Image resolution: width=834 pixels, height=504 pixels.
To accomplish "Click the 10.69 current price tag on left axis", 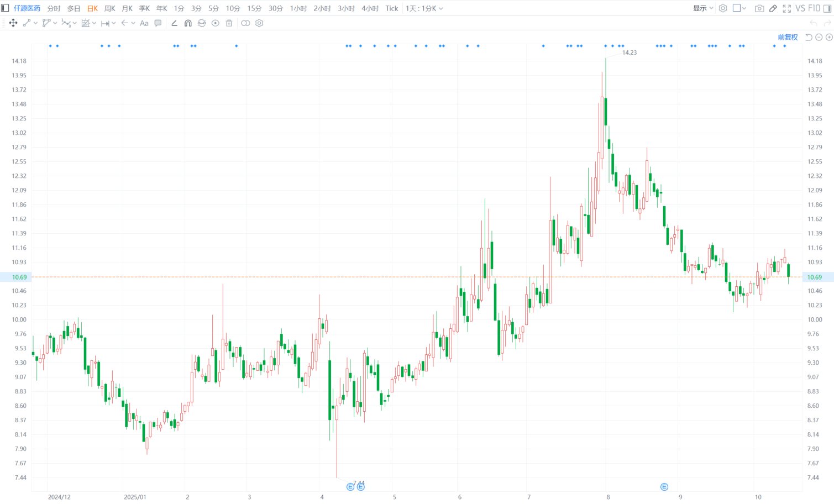I will [x=15, y=277].
